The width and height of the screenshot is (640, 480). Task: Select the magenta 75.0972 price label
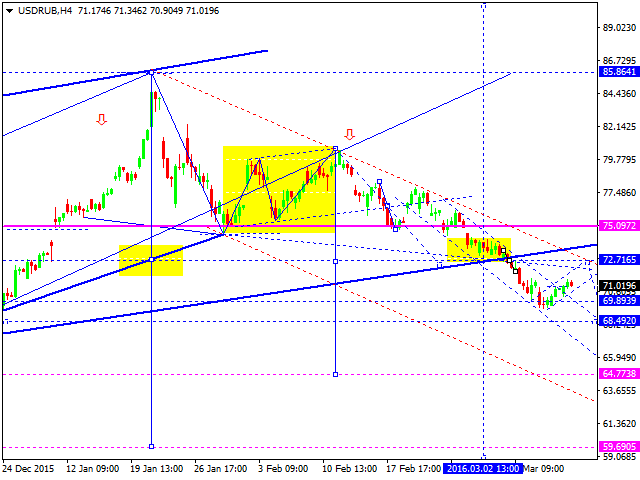click(x=619, y=227)
